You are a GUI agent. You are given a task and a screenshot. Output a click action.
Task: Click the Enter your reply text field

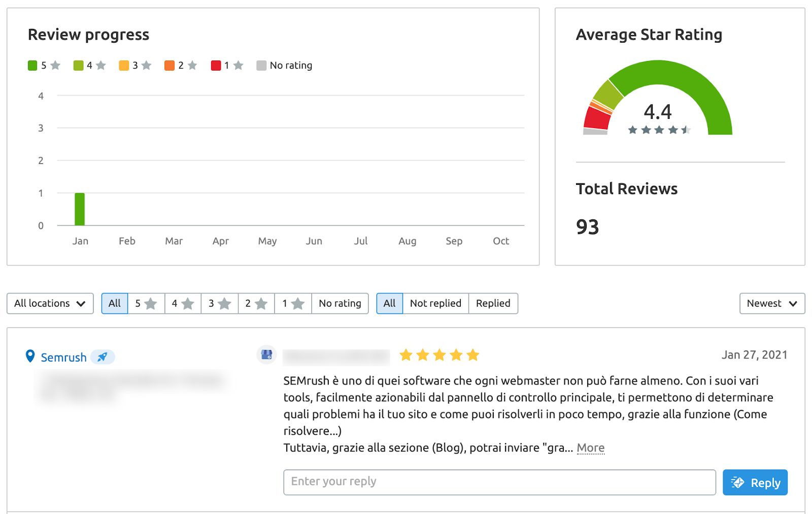(x=499, y=482)
